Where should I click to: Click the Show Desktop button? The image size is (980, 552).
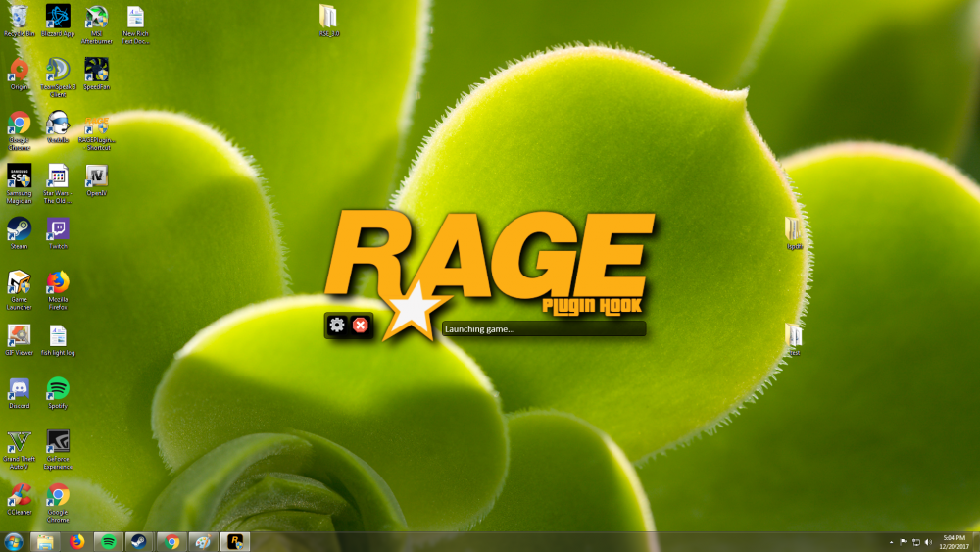pyautogui.click(x=976, y=542)
